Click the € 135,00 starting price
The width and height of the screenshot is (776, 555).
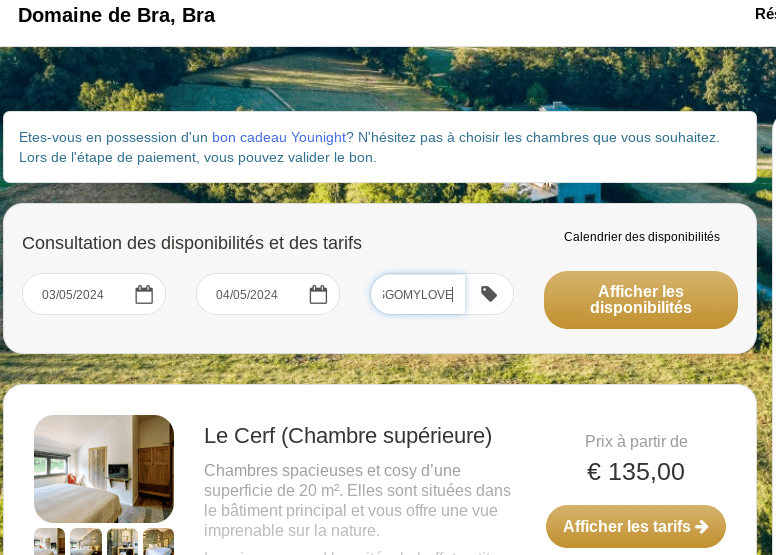(636, 471)
